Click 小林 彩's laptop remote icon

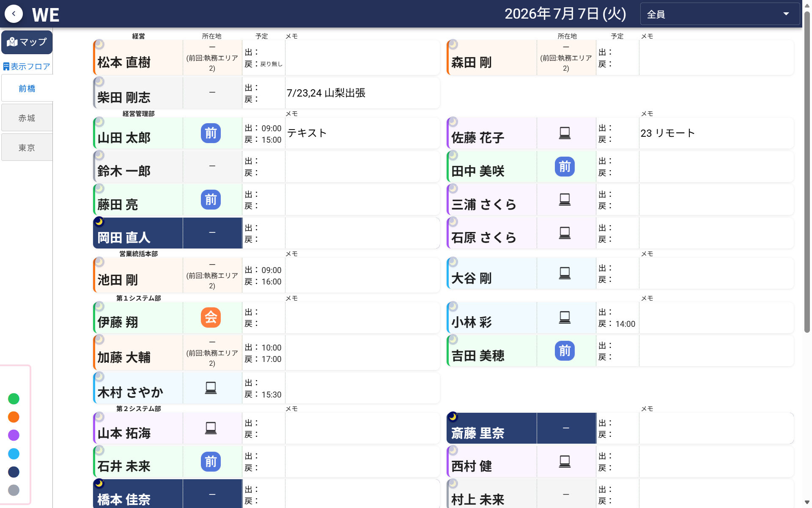coord(565,317)
